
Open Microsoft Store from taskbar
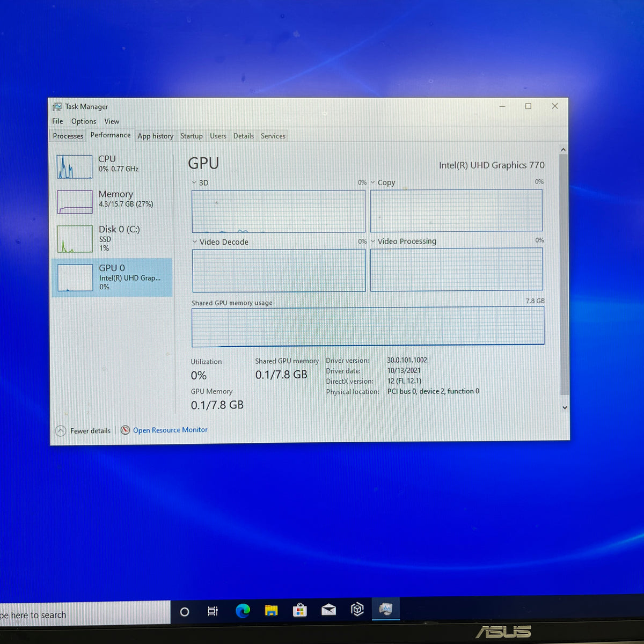(x=300, y=610)
